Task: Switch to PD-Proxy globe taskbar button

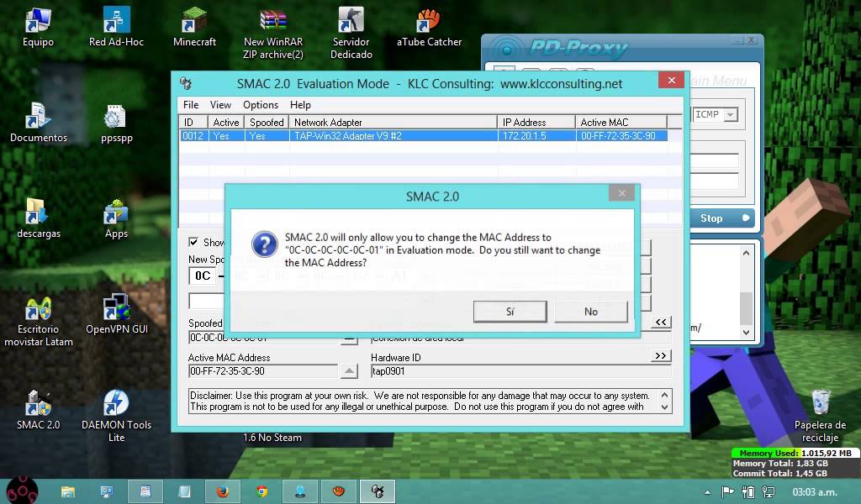Action: (300, 491)
